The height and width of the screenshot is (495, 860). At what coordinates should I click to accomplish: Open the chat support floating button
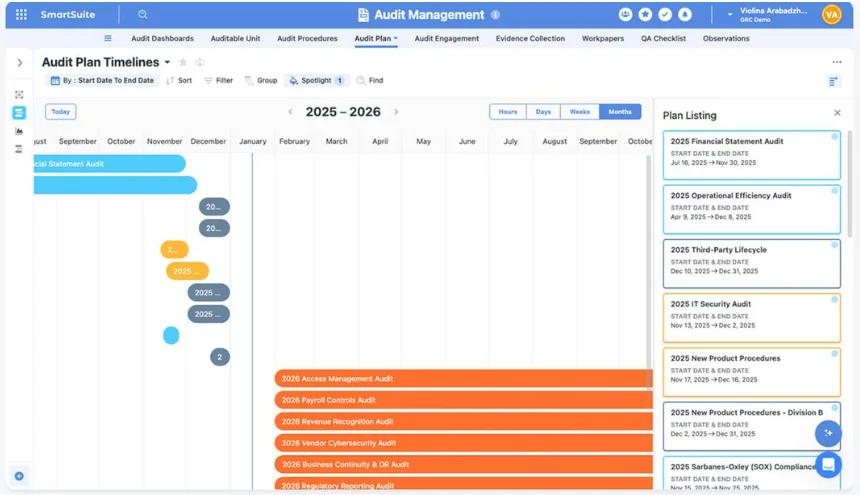click(x=828, y=465)
